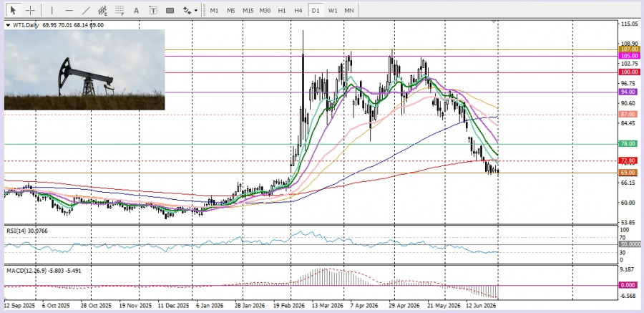This screenshot has height=313, width=644.
Task: Select the text tool (A icon)
Action: pos(137,10)
